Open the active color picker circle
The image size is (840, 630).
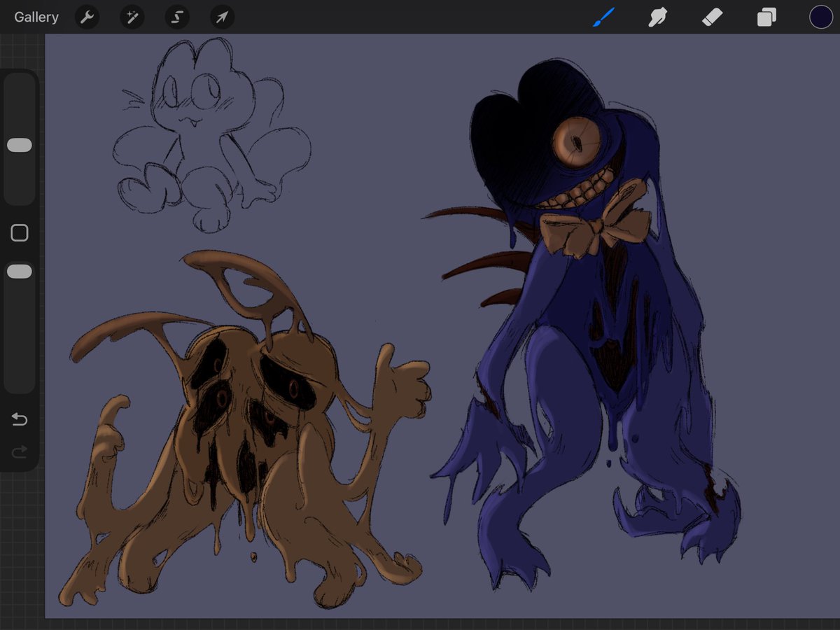point(821,17)
